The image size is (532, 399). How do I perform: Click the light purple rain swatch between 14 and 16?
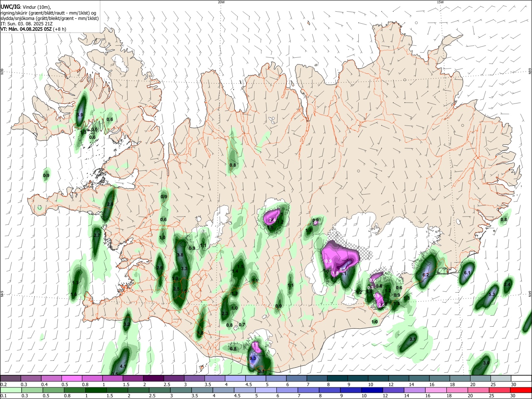click(415, 390)
